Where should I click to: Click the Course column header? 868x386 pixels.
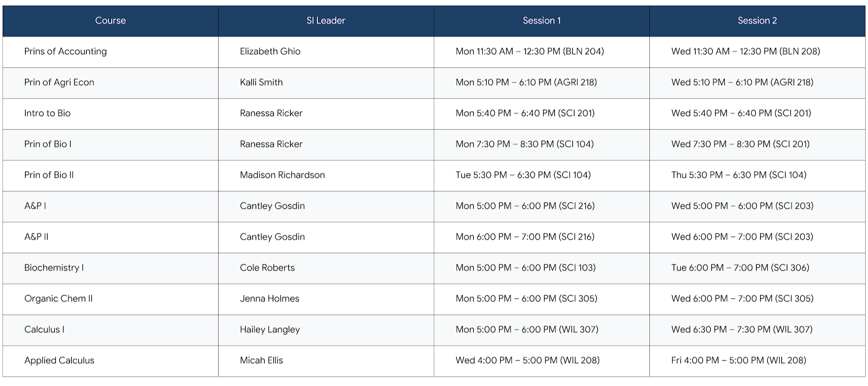click(x=110, y=21)
